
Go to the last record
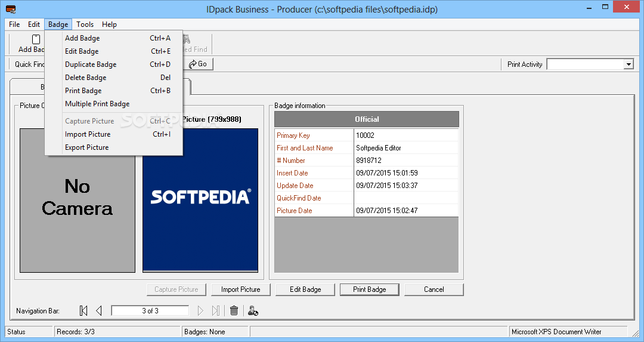coord(216,311)
